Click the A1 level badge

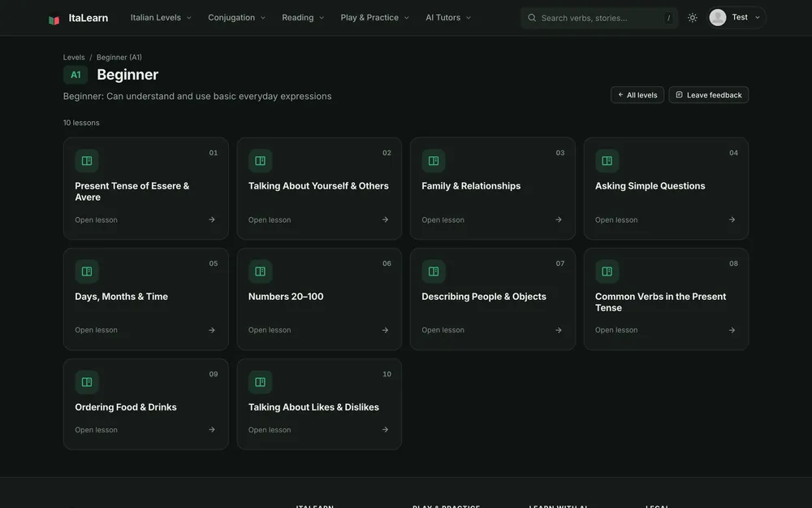pyautogui.click(x=76, y=75)
